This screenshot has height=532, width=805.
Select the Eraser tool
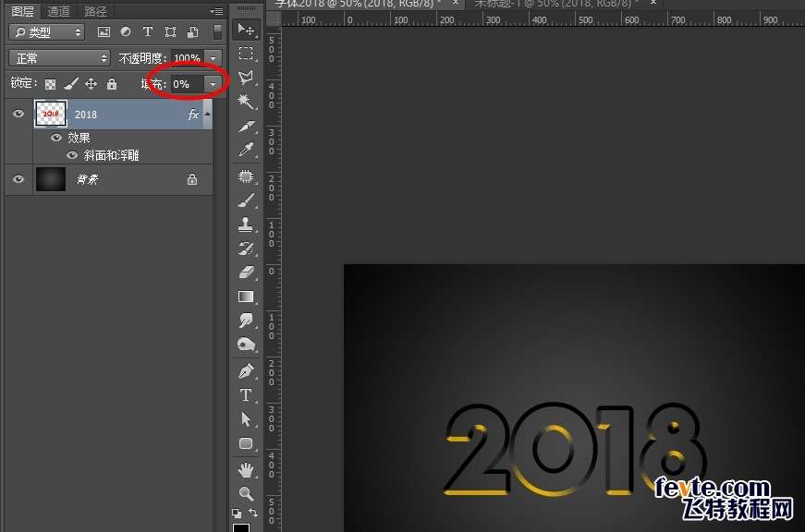click(x=246, y=272)
